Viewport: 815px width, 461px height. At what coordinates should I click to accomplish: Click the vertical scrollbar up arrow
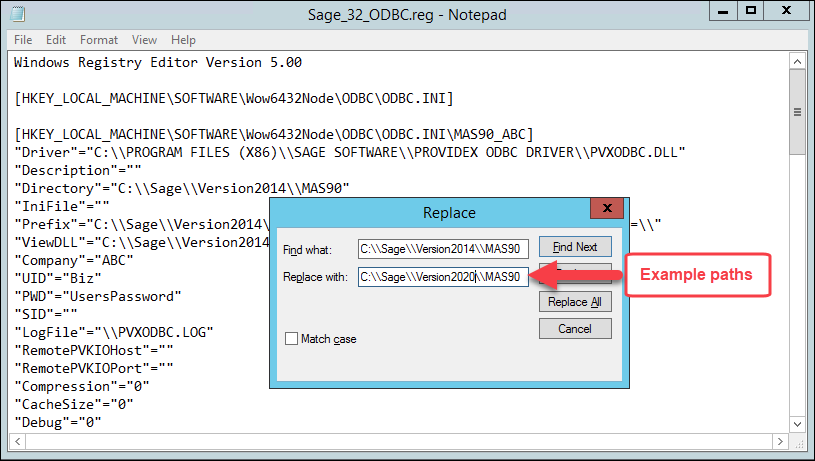797,61
